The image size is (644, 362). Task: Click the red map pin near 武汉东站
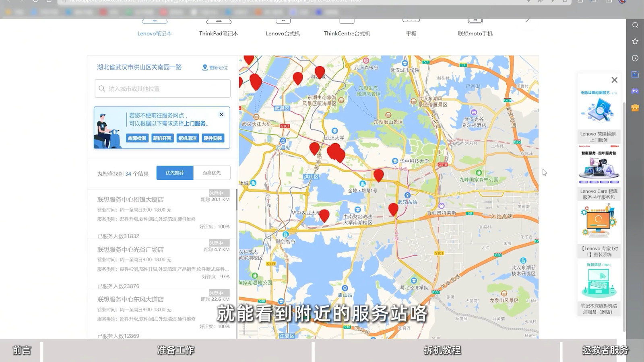393,209
